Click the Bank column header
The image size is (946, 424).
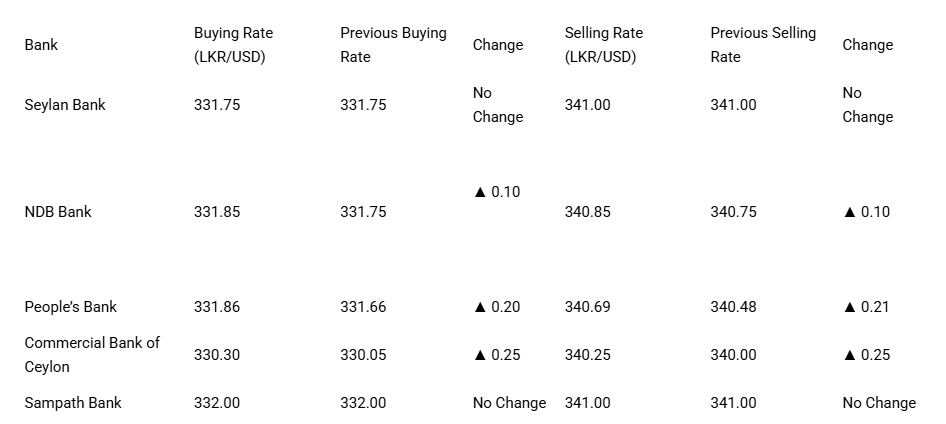(x=41, y=45)
